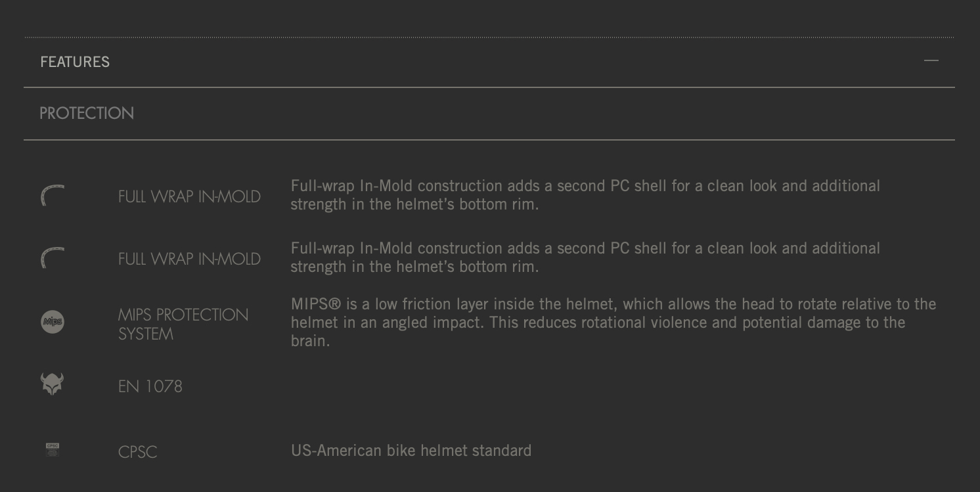
Task: Click the small CPSC badge icon
Action: pos(53,450)
